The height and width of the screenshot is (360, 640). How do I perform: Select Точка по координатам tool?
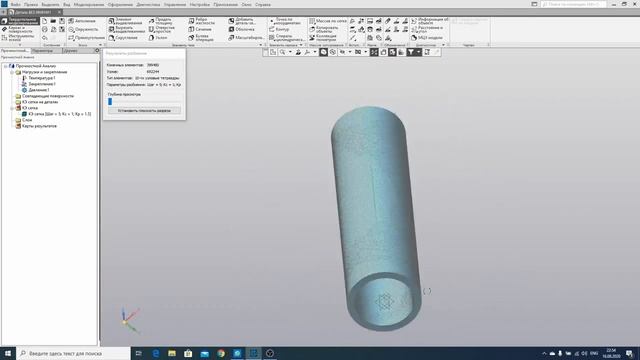(285, 21)
